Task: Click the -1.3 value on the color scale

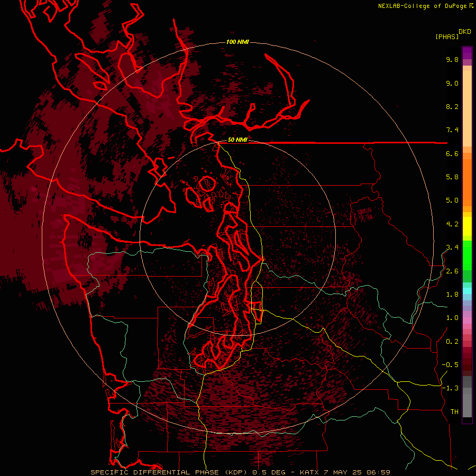Action: [450, 388]
